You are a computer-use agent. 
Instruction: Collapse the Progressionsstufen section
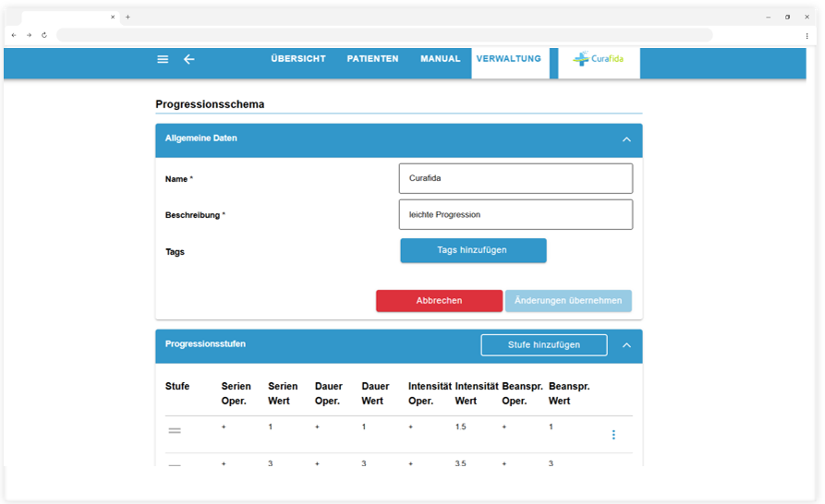pyautogui.click(x=626, y=345)
